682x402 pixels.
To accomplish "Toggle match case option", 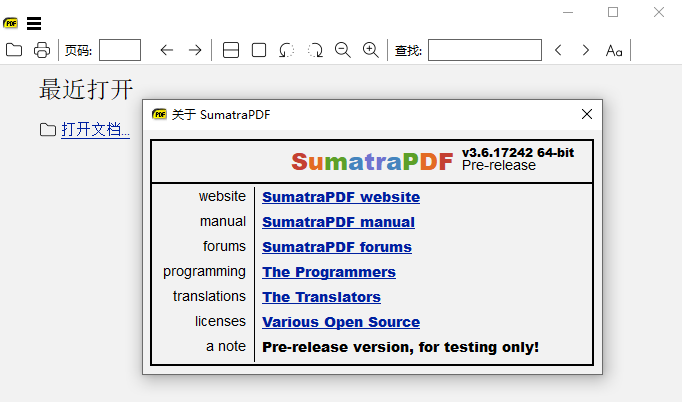I will [x=614, y=50].
